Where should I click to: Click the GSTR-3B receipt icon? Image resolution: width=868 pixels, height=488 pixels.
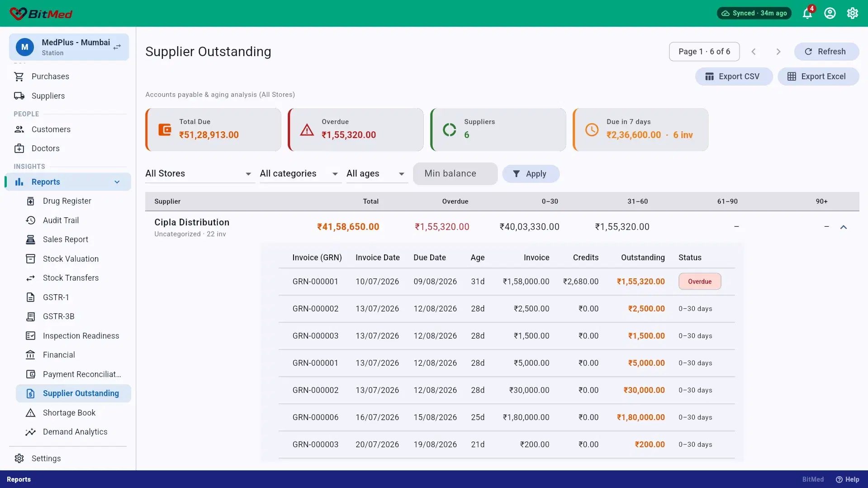point(30,316)
